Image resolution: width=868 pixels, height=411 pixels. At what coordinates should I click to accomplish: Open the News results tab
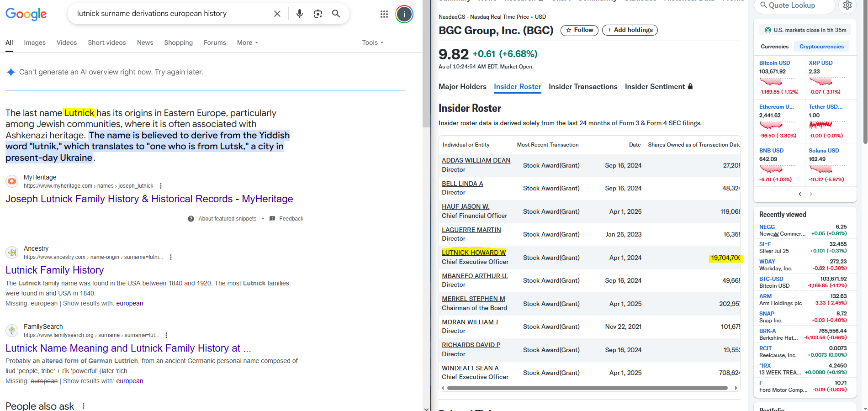(x=145, y=42)
